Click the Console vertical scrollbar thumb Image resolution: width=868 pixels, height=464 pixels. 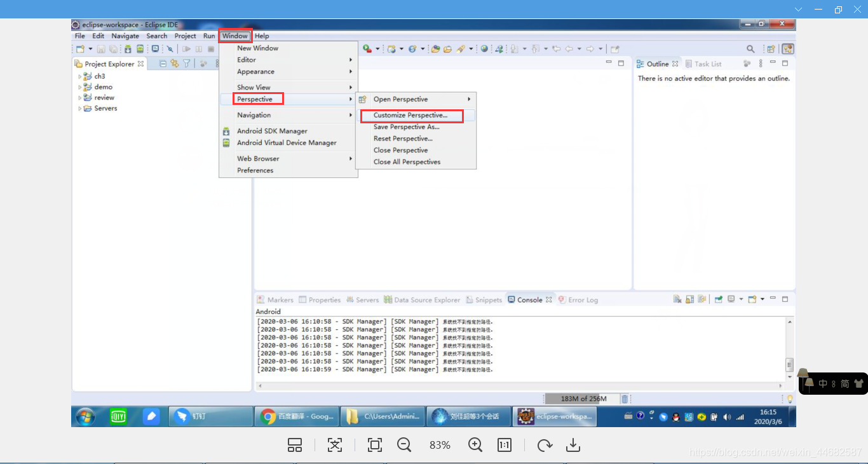click(789, 365)
